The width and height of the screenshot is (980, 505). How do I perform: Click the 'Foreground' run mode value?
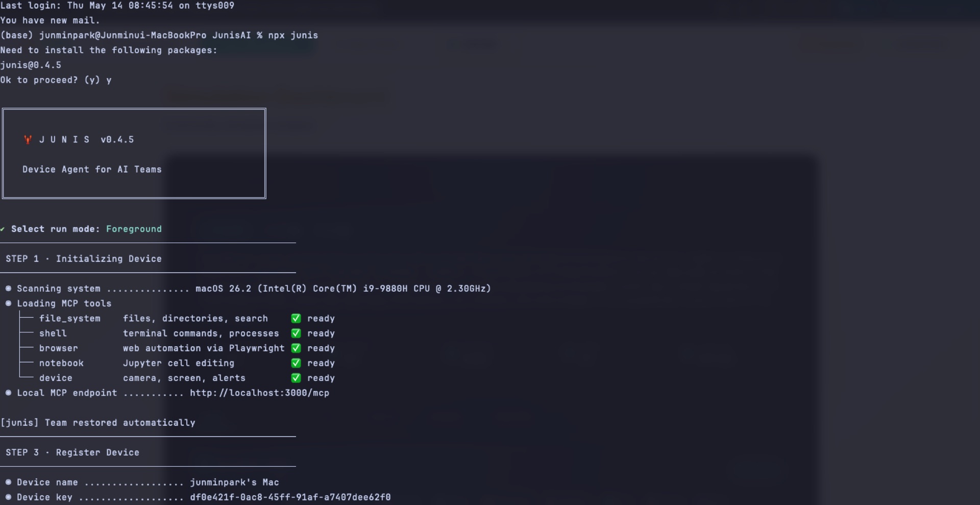point(134,229)
